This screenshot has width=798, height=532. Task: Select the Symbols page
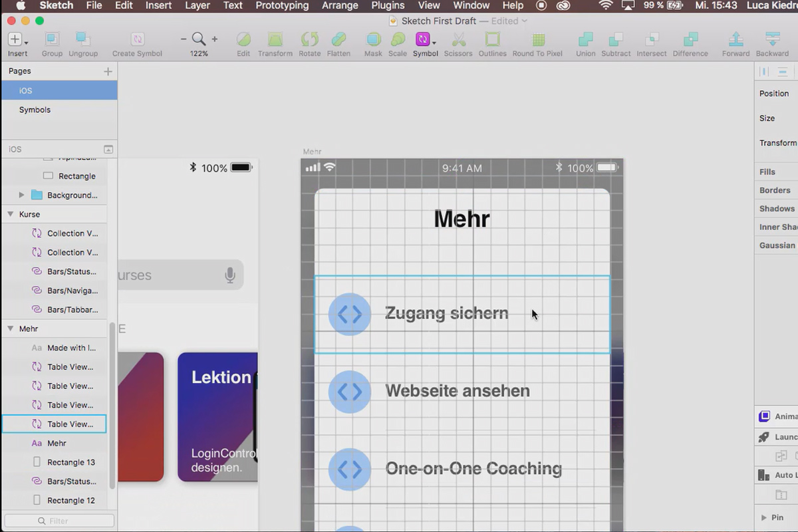[59, 110]
